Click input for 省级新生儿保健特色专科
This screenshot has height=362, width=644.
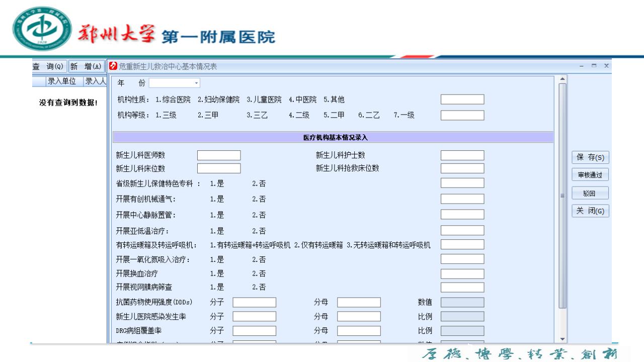click(462, 183)
